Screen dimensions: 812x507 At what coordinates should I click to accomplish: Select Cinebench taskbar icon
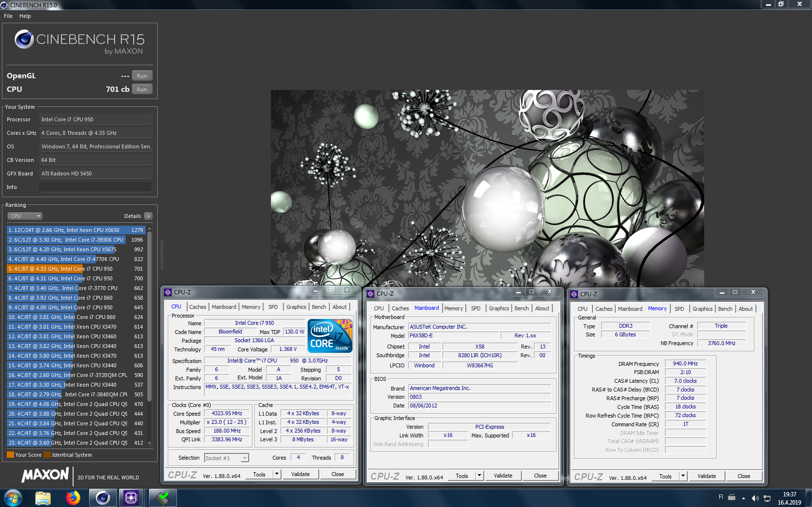pos(103,498)
